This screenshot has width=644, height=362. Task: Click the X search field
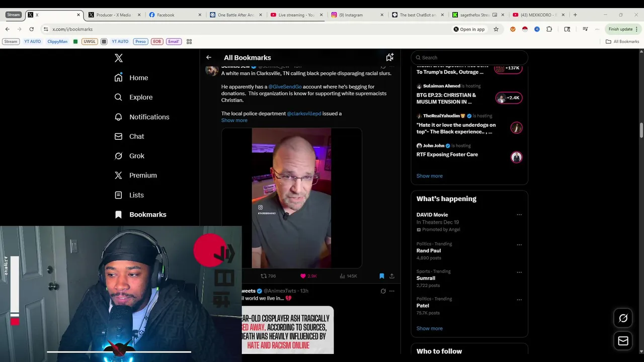469,57
